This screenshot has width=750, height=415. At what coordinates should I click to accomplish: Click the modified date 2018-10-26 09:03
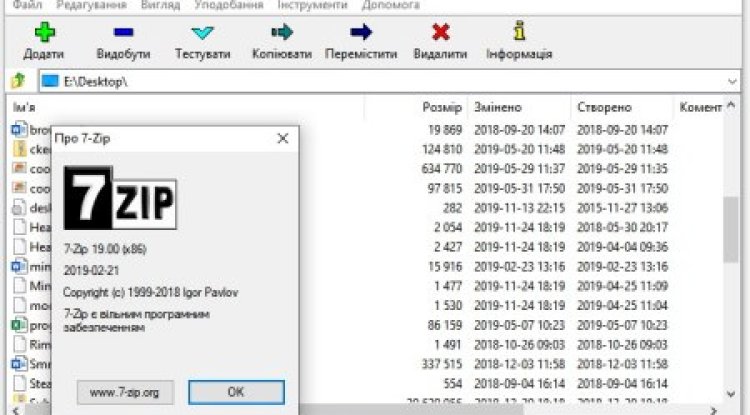coord(519,345)
